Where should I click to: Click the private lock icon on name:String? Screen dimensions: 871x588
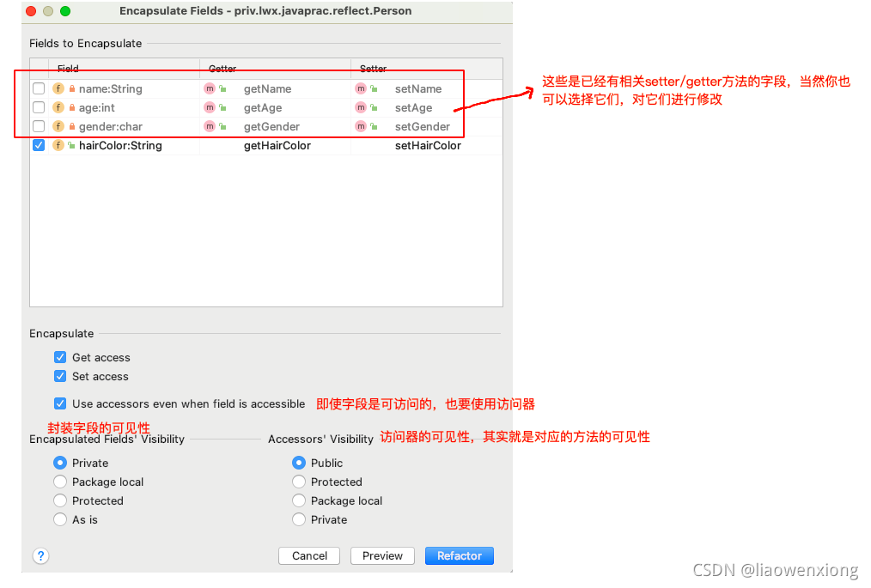pyautogui.click(x=71, y=88)
